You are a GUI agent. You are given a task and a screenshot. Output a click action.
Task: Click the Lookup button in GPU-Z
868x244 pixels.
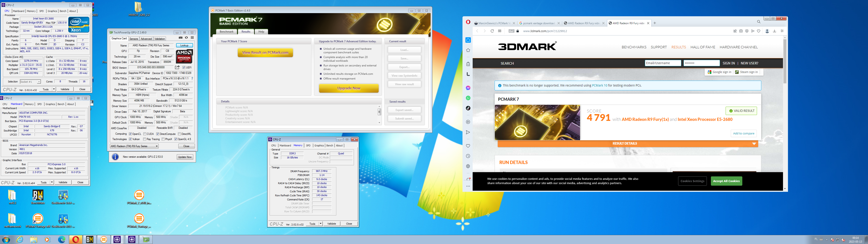184,45
